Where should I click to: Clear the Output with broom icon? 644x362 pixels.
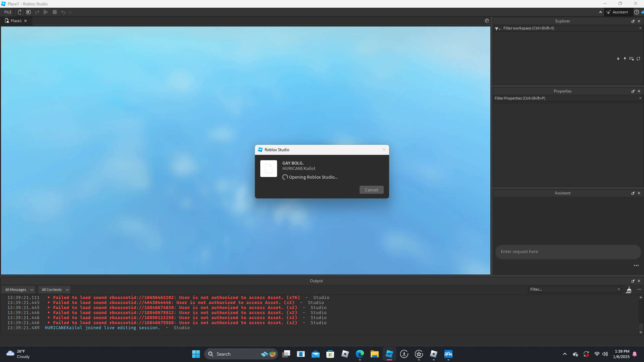629,290
